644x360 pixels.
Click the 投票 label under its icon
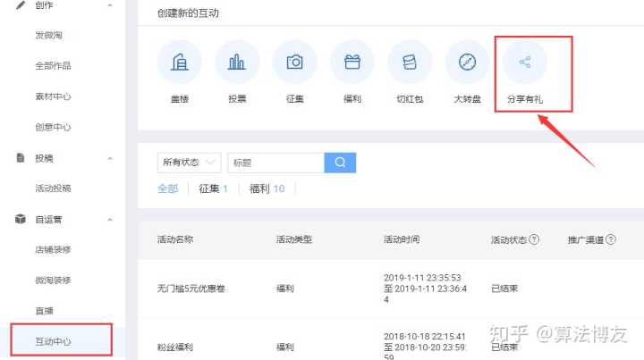(237, 99)
